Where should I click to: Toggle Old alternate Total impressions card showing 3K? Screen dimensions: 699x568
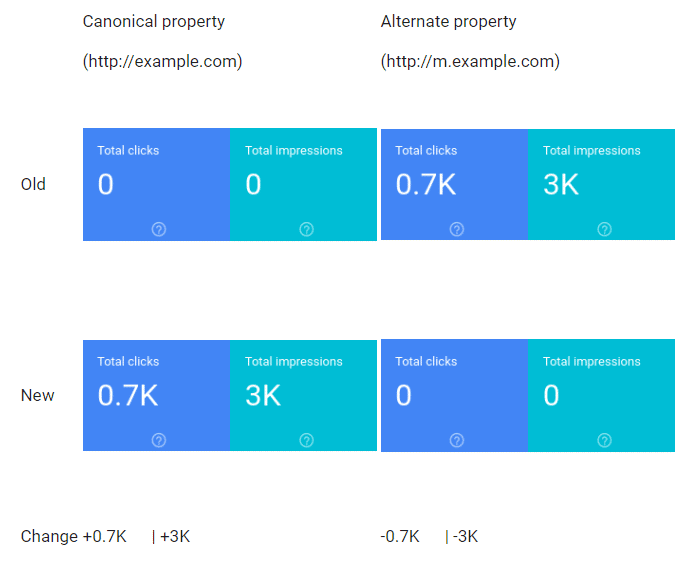tap(601, 185)
